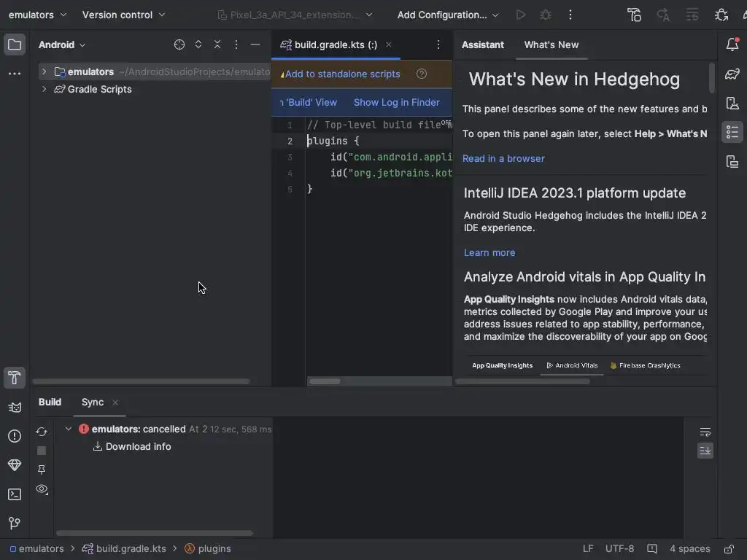The image size is (747, 560).
Task: Switch to What's New tab
Action: [551, 44]
